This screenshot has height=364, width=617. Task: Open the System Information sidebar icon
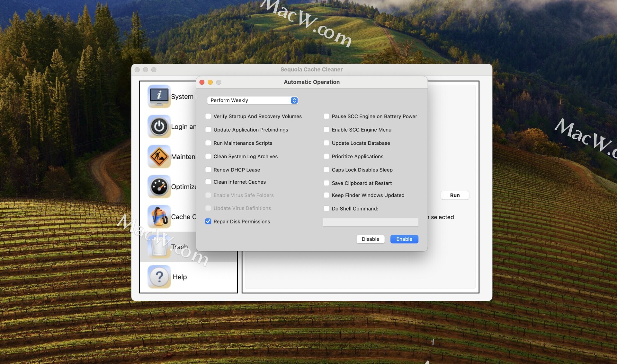159,96
